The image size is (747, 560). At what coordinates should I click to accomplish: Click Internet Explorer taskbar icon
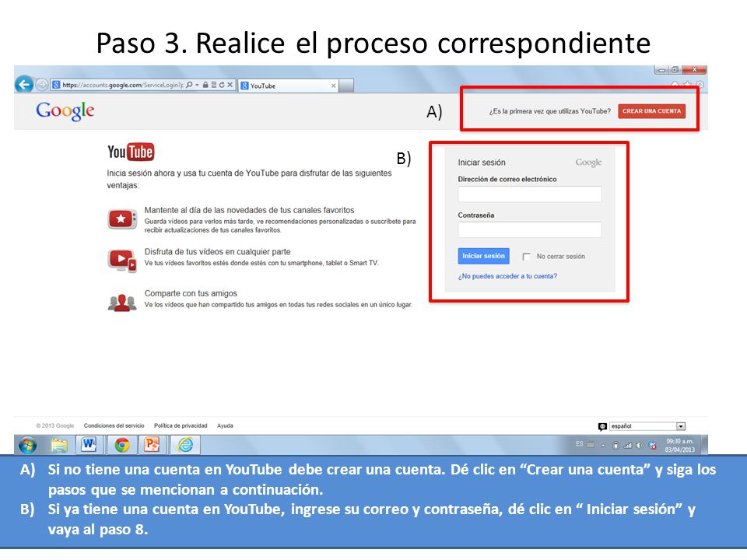185,445
